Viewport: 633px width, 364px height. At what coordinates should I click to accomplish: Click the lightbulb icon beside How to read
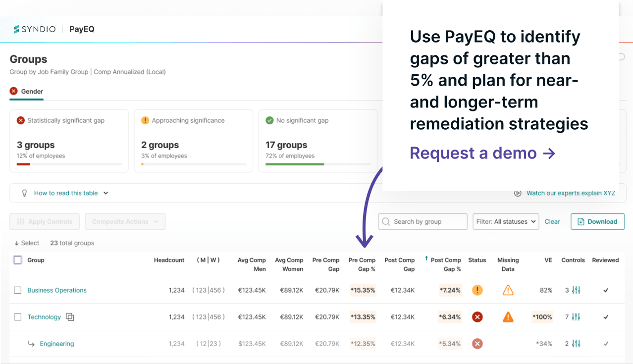[x=24, y=193]
